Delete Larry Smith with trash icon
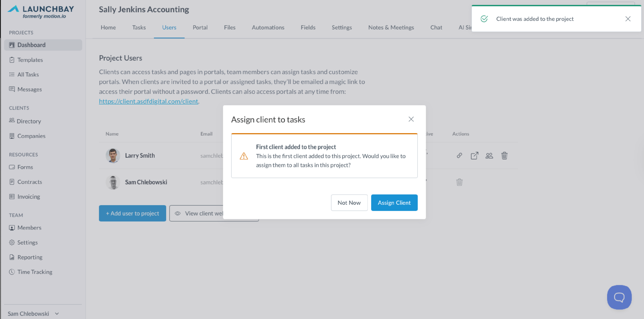This screenshot has width=644, height=319. [x=504, y=156]
